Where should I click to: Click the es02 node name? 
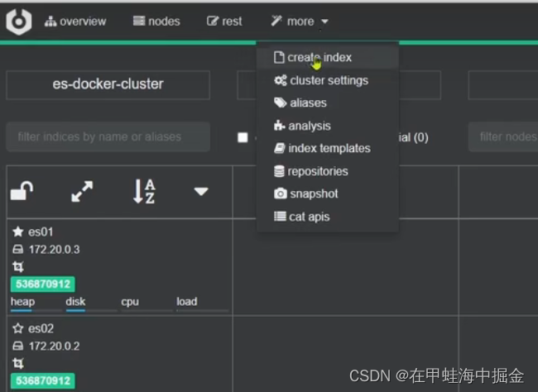(x=41, y=329)
